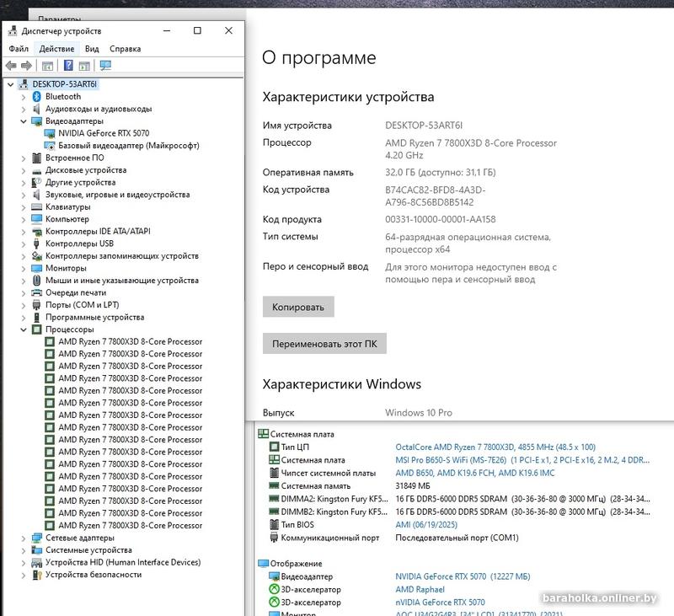The height and width of the screenshot is (616, 674).
Task: Expand the Сетевые адаптеры node
Action: click(x=24, y=538)
